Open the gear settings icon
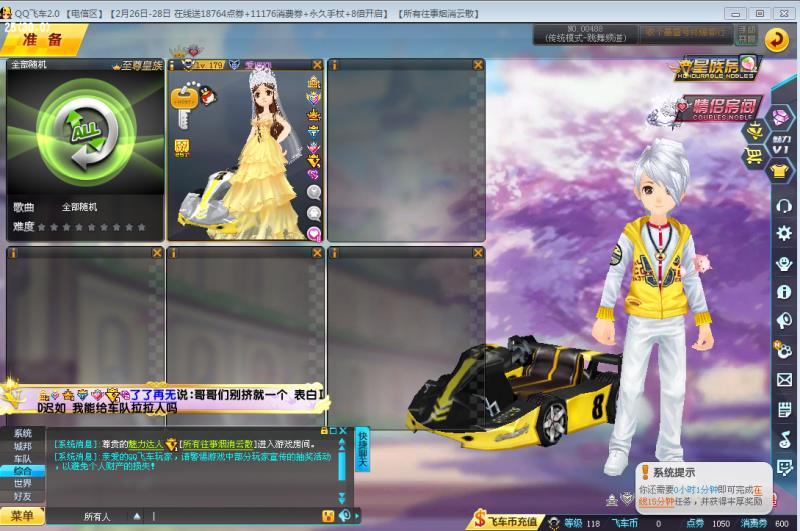This screenshot has width=800, height=531. [784, 233]
